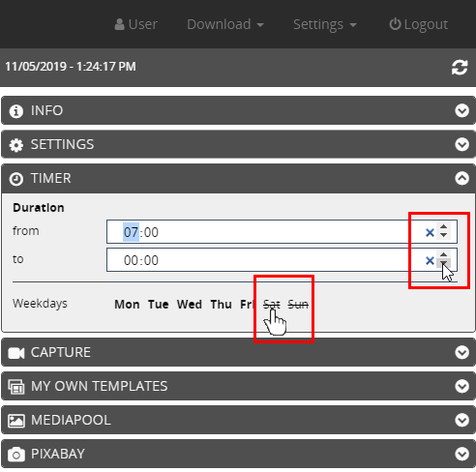This screenshot has height=472, width=476.
Task: Open the Settings dropdown in the top bar
Action: [x=325, y=24]
